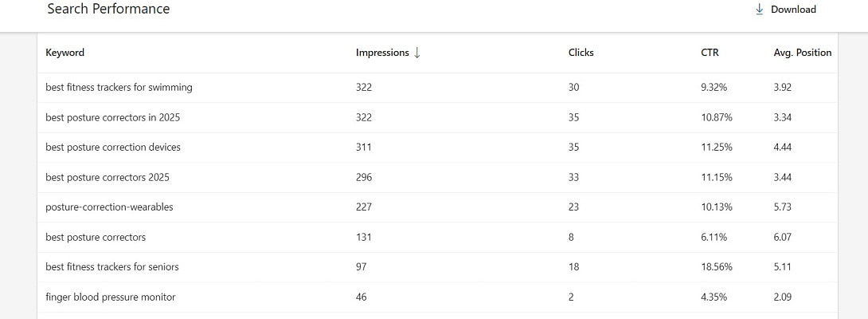868x319 pixels.
Task: Sort table by Impressions header text
Action: pos(381,53)
